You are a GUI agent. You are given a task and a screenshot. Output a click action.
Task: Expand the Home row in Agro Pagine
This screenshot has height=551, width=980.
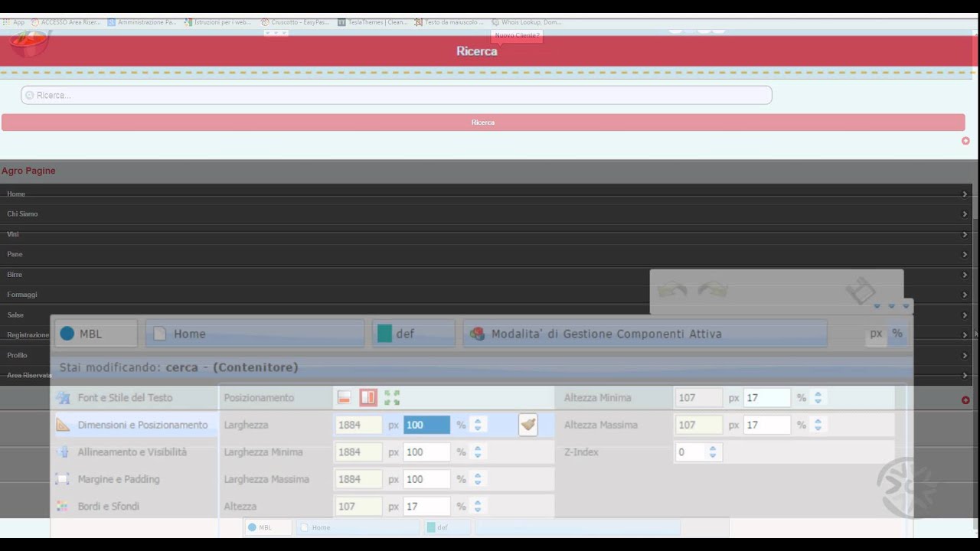(x=486, y=194)
